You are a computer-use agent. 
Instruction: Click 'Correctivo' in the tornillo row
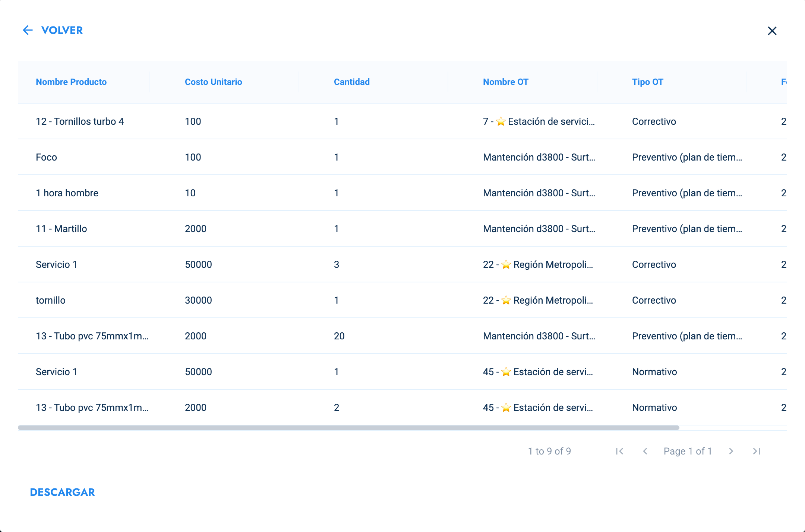654,300
